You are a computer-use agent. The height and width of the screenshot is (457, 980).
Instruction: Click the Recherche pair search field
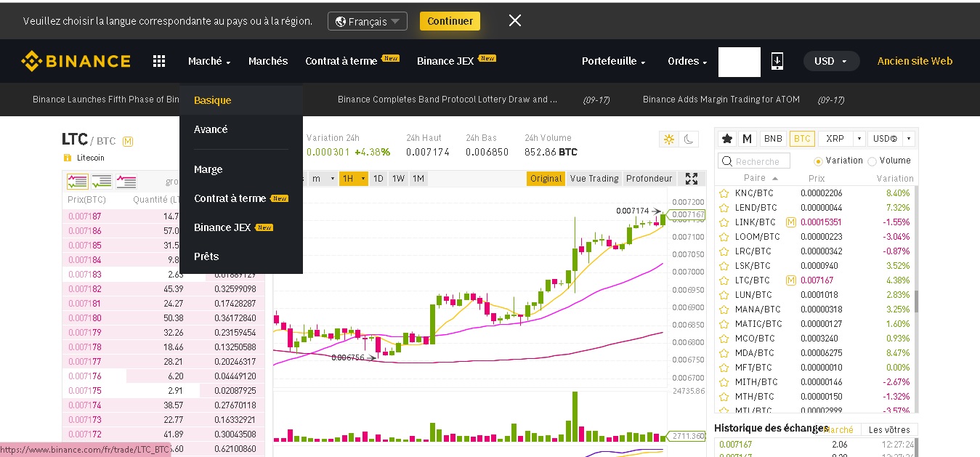tap(759, 161)
